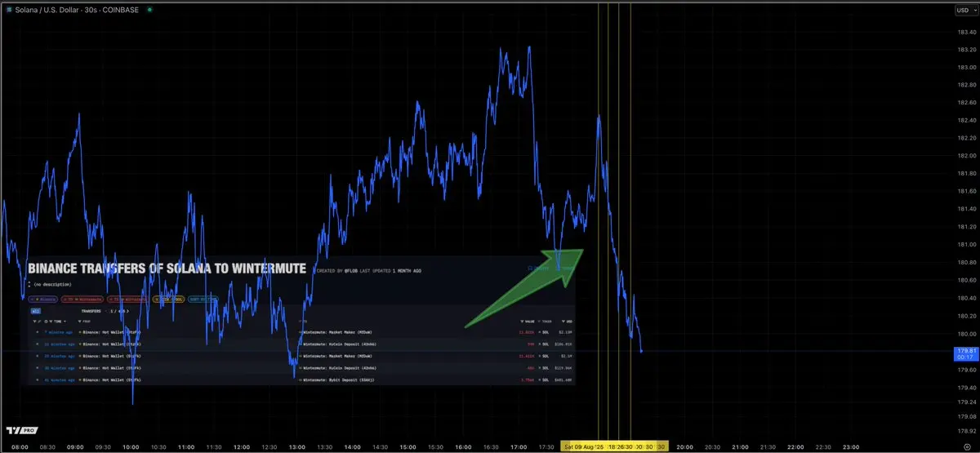Click the 182.00 price axis label
The height and width of the screenshot is (453, 980).
[x=966, y=156]
